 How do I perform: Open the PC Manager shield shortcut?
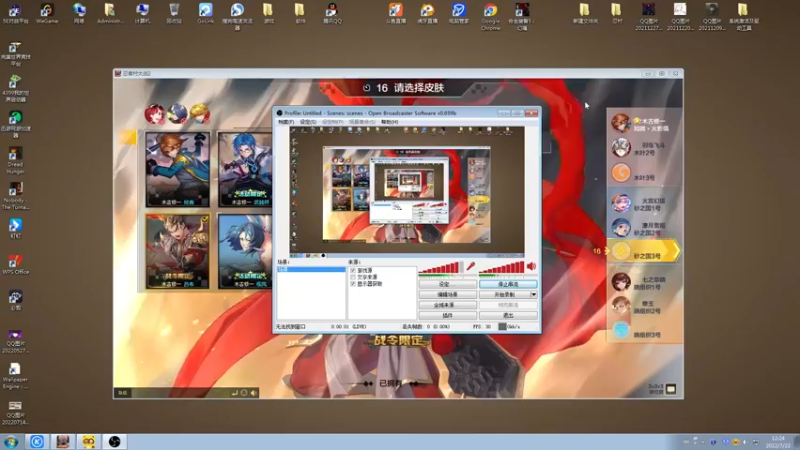pyautogui.click(x=458, y=13)
